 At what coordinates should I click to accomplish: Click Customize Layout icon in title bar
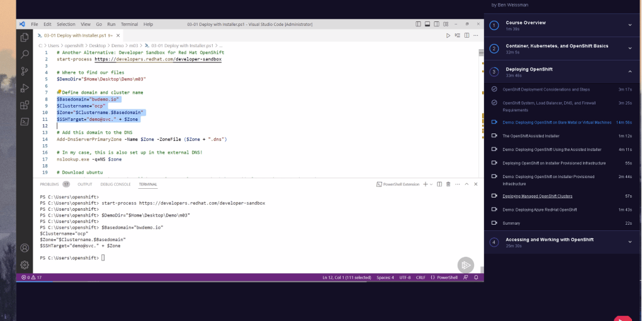(446, 24)
